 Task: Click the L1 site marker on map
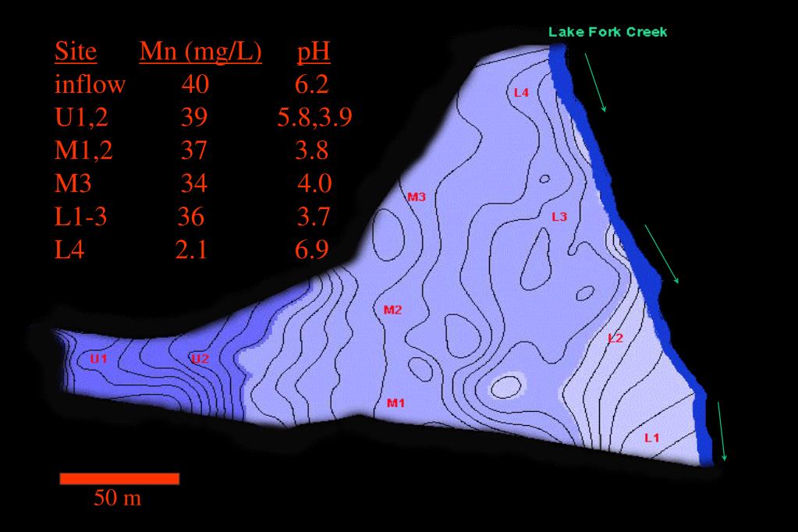[651, 438]
